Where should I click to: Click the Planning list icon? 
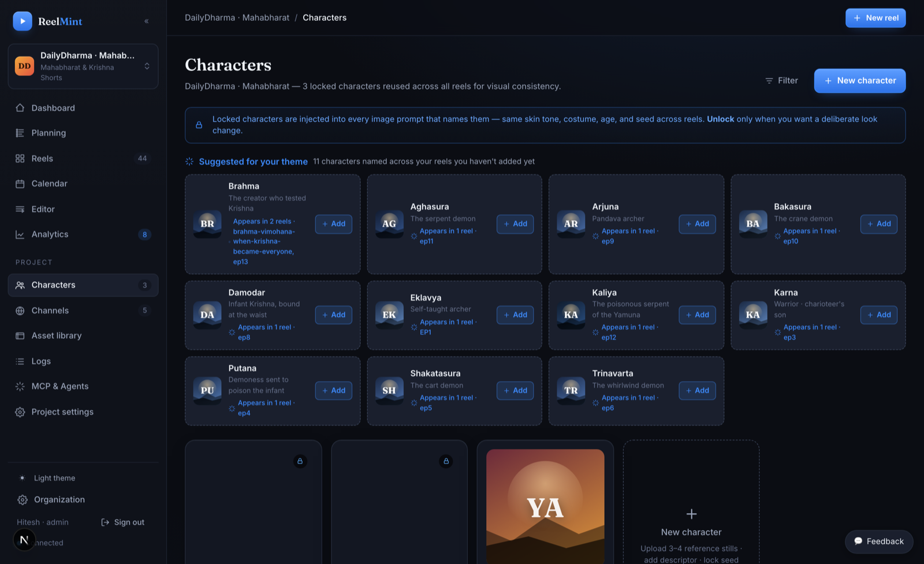tap(20, 133)
